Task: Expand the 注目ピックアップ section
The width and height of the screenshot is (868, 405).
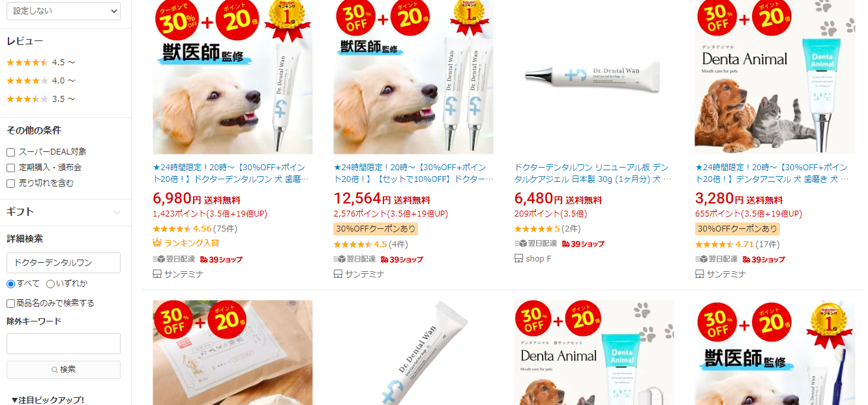Action: 48,400
